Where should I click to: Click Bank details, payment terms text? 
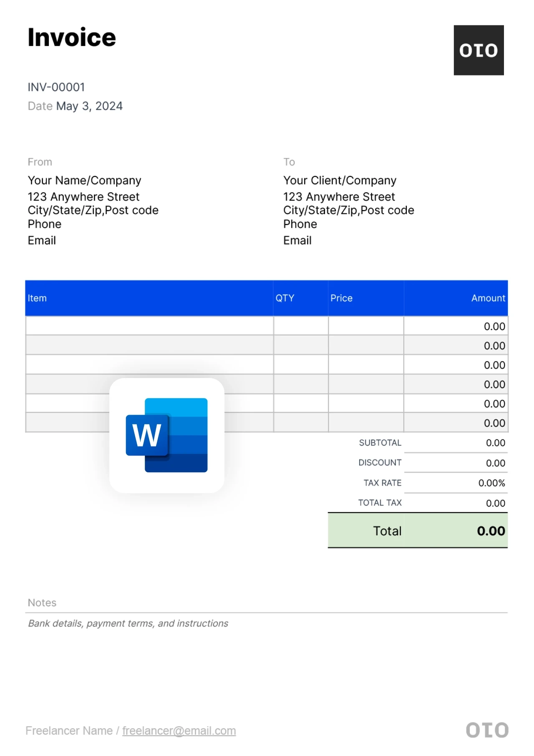(x=128, y=623)
